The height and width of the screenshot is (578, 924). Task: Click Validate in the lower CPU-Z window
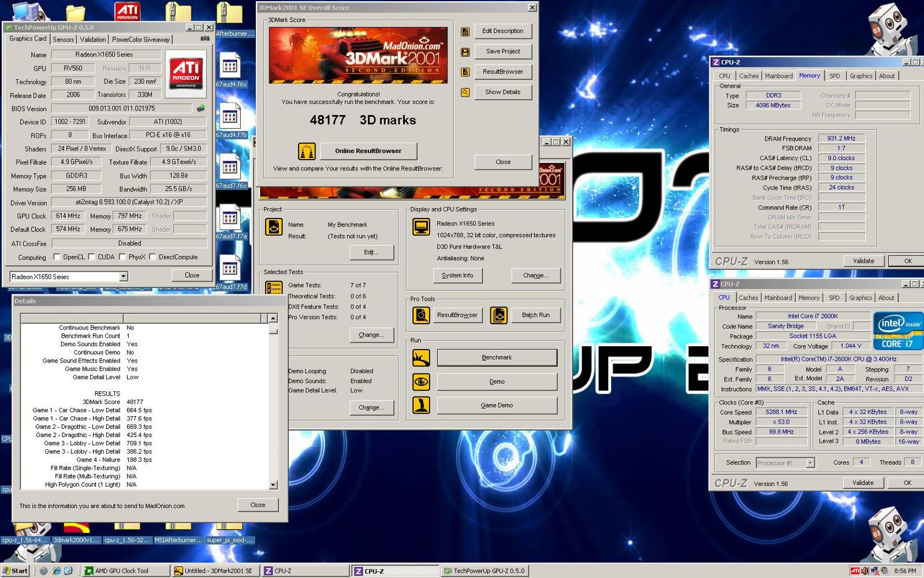pyautogui.click(x=863, y=483)
